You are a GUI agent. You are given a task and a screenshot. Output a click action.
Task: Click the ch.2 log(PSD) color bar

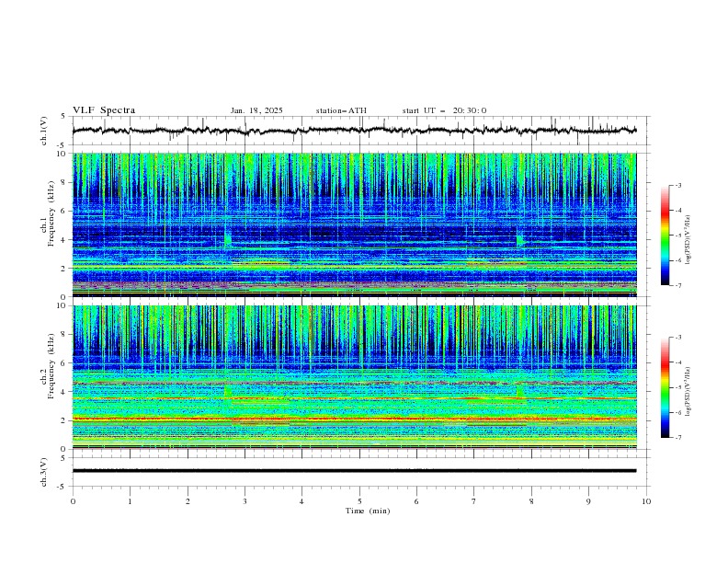click(x=665, y=387)
